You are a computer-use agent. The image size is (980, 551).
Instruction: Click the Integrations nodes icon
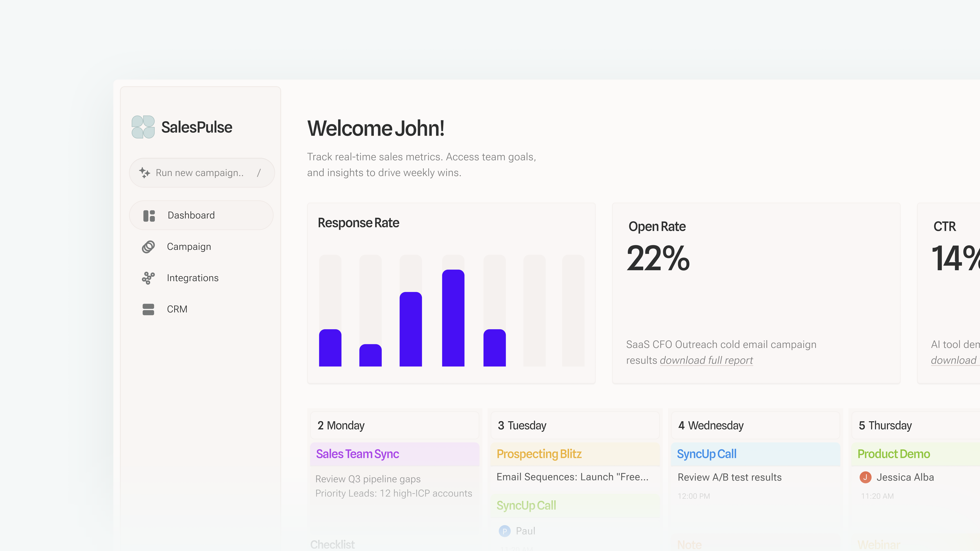coord(148,278)
